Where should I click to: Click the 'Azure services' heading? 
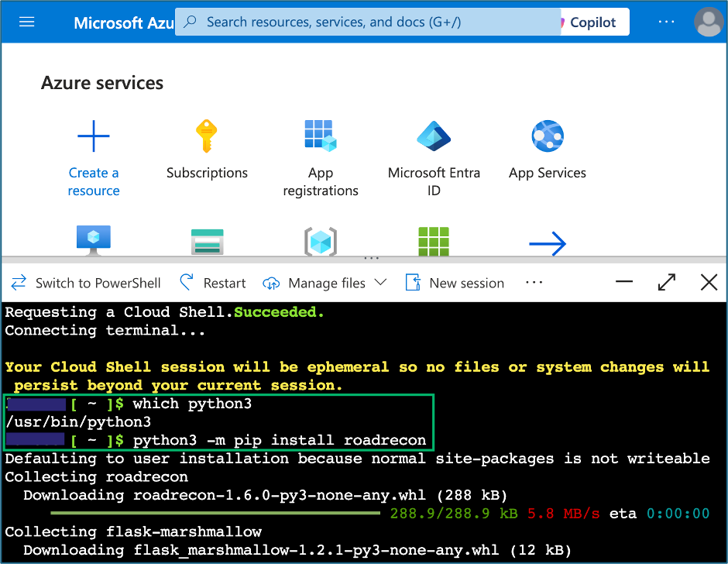[102, 83]
